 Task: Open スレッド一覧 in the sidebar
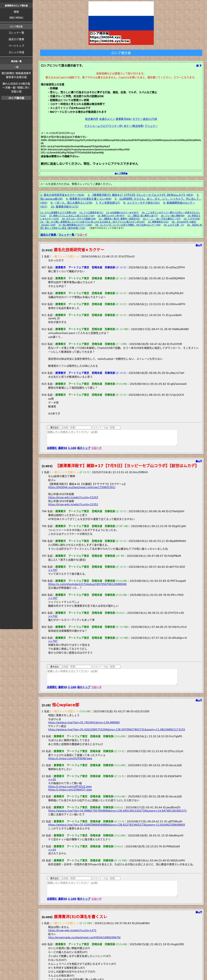pos(16,33)
